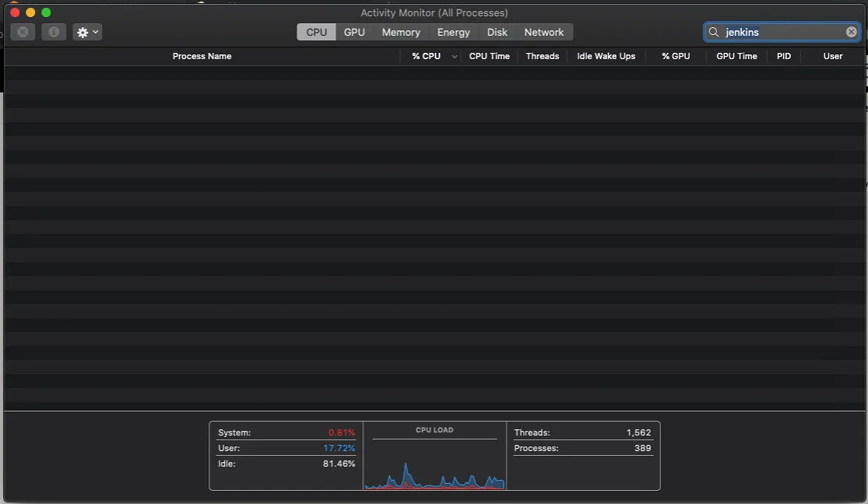
Task: Open the Memory tab
Action: (401, 32)
